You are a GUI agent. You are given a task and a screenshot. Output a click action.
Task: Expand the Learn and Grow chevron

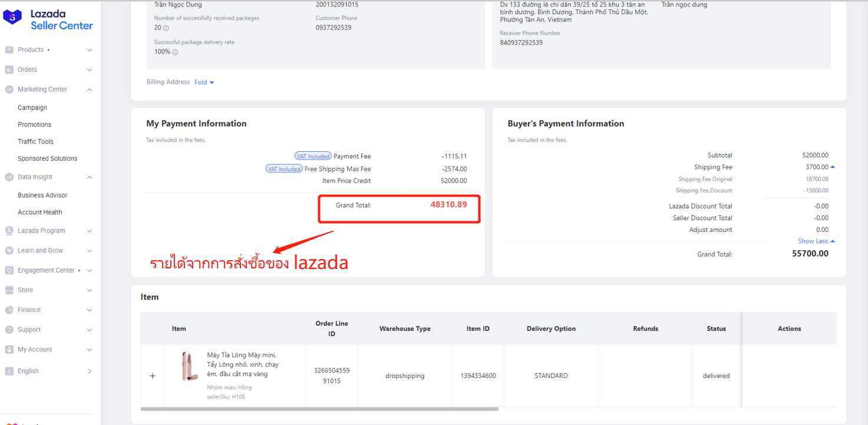click(x=90, y=251)
